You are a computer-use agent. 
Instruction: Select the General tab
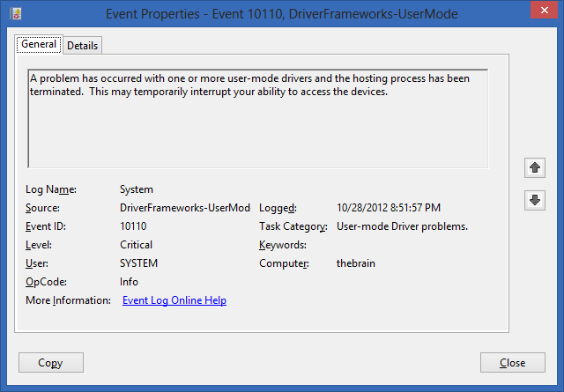(x=39, y=44)
